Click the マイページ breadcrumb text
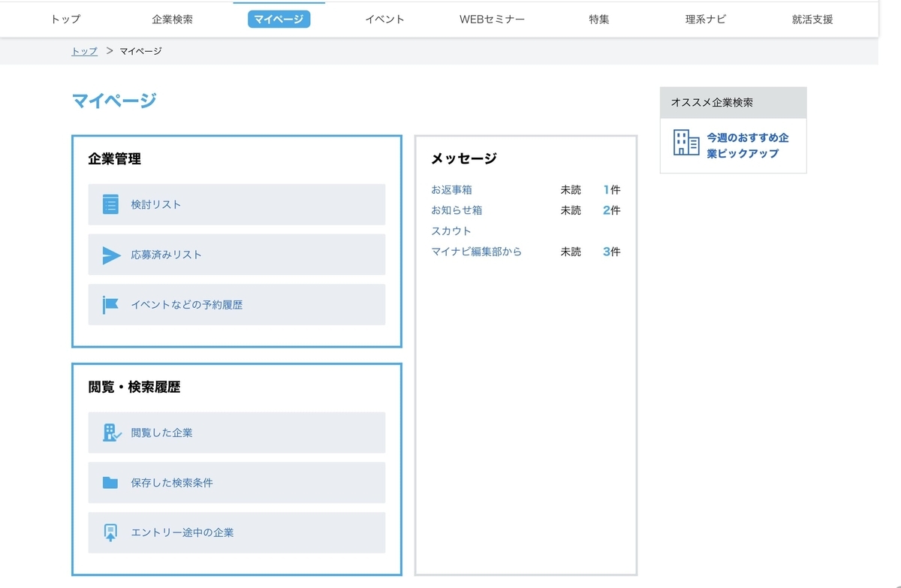 [141, 51]
